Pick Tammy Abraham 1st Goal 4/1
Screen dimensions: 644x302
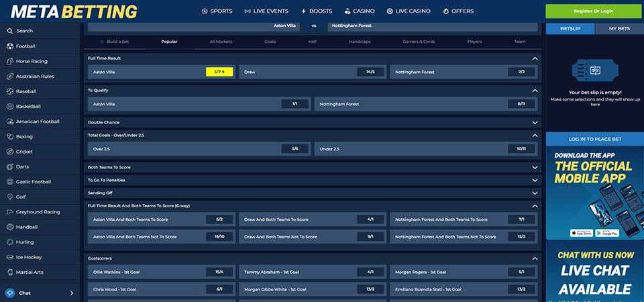pos(370,272)
